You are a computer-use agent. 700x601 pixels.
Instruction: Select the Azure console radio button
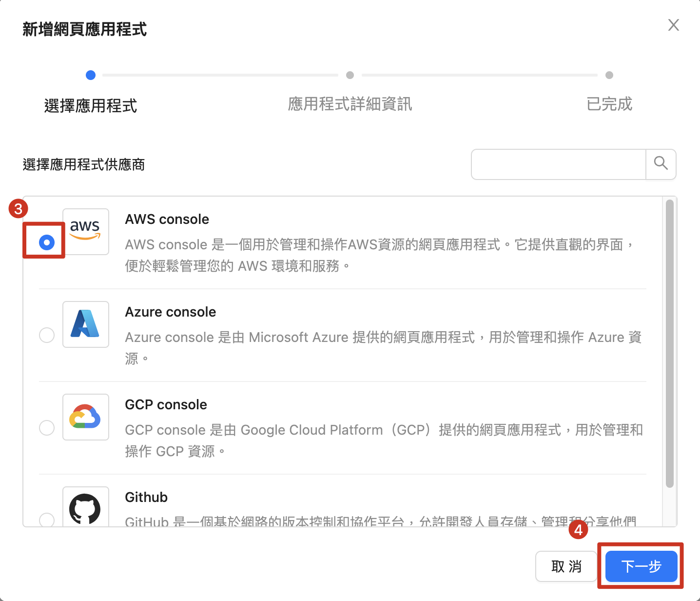pyautogui.click(x=47, y=335)
